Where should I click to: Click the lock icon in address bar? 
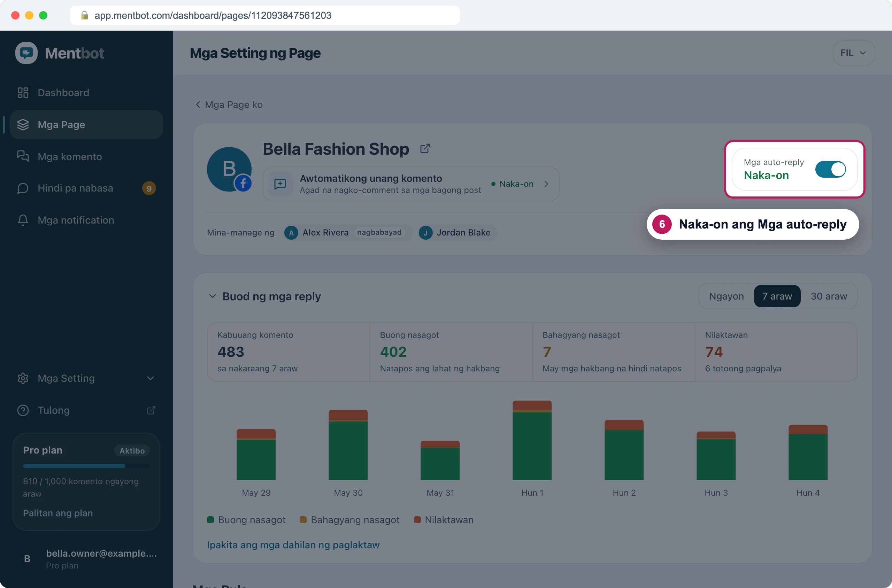click(x=84, y=15)
